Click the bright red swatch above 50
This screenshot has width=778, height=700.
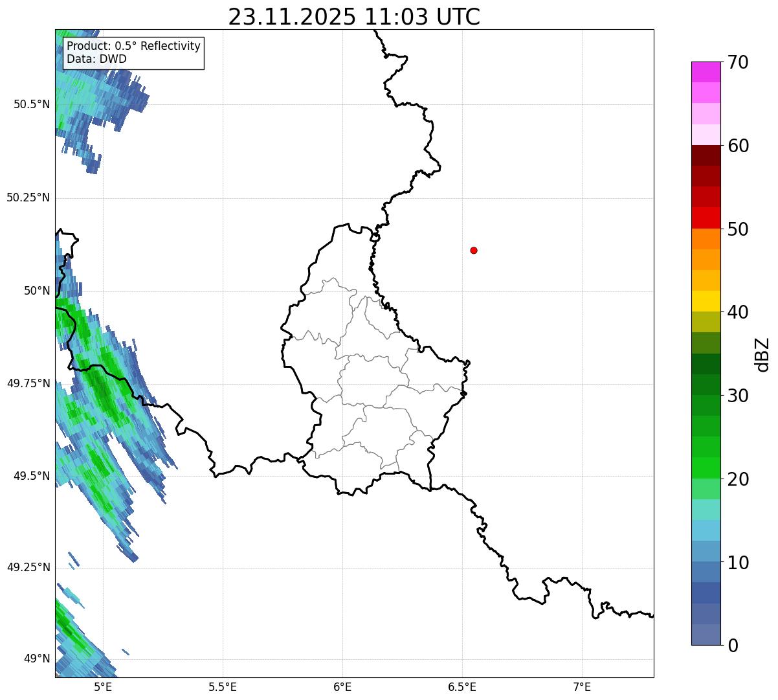pos(706,218)
